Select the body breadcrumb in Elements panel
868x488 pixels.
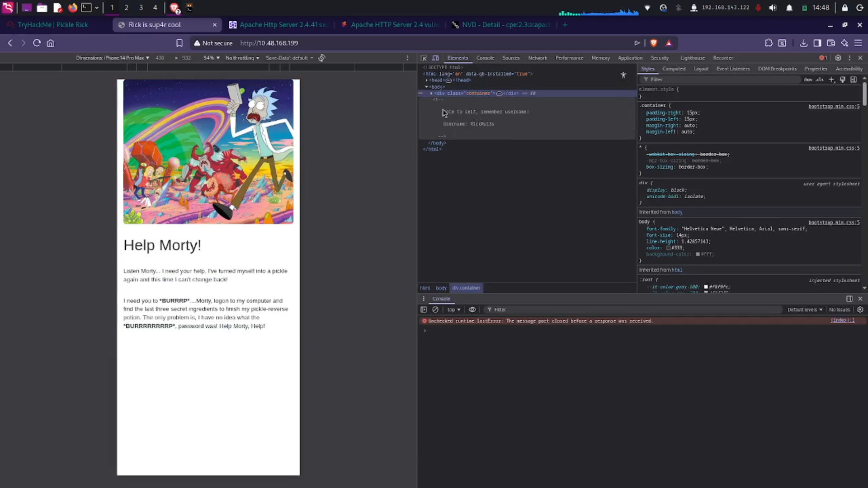click(441, 288)
